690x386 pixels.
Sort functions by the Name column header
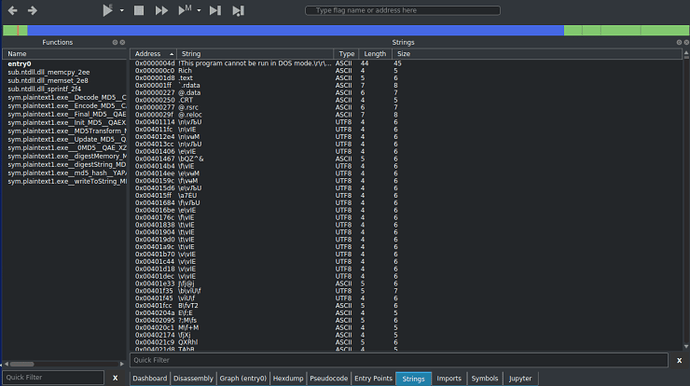65,54
